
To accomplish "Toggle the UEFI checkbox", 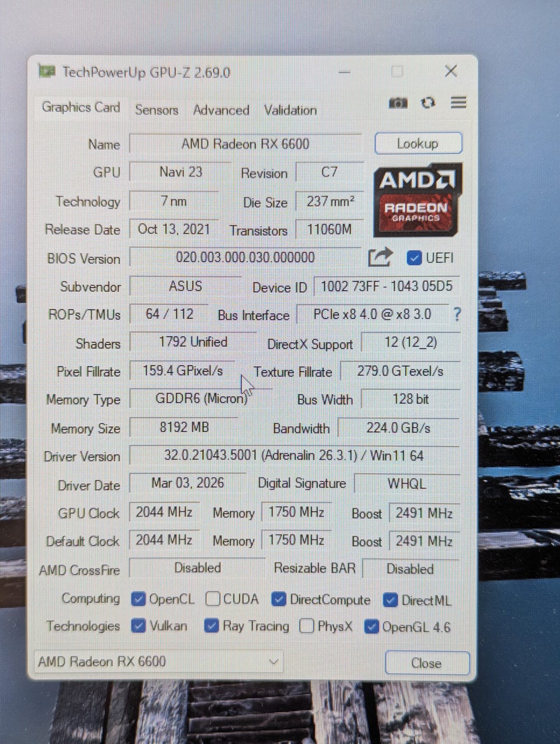I will coord(414,258).
